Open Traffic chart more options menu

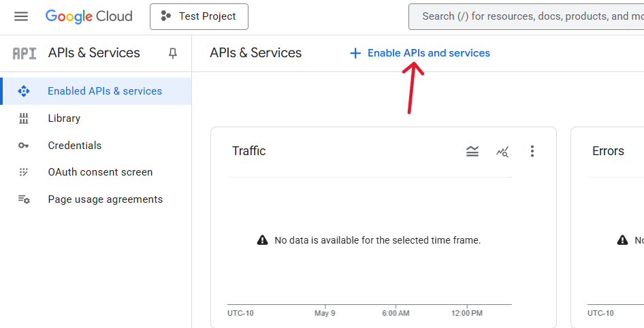pyautogui.click(x=532, y=151)
